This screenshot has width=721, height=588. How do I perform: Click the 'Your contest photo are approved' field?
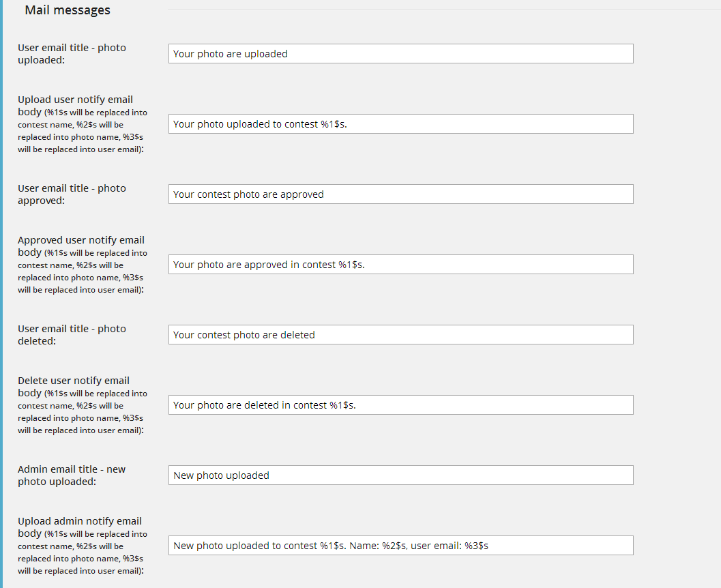400,194
